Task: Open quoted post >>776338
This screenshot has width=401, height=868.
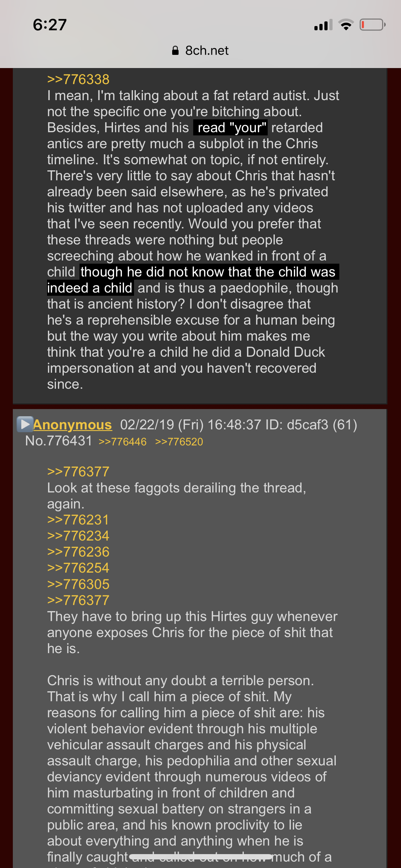Action: click(x=78, y=79)
